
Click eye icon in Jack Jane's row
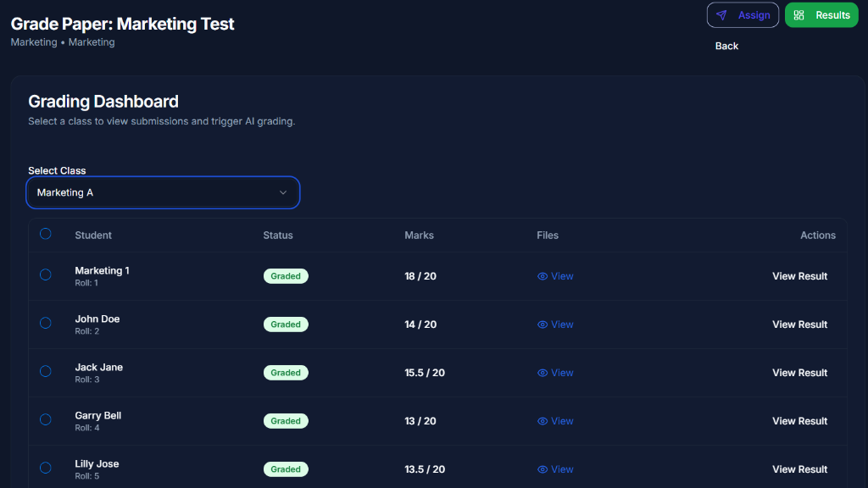tap(542, 373)
